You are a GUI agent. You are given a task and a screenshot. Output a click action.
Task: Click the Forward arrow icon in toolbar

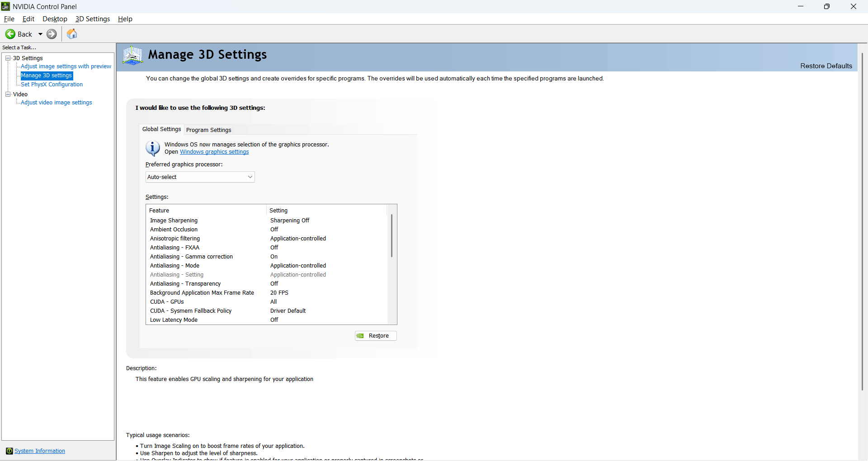[x=52, y=34]
